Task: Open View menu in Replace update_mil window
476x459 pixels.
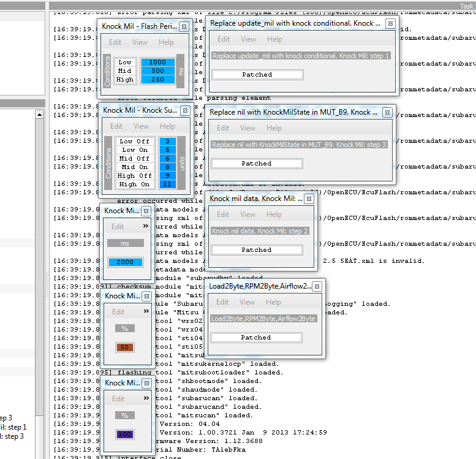Action: click(x=248, y=39)
